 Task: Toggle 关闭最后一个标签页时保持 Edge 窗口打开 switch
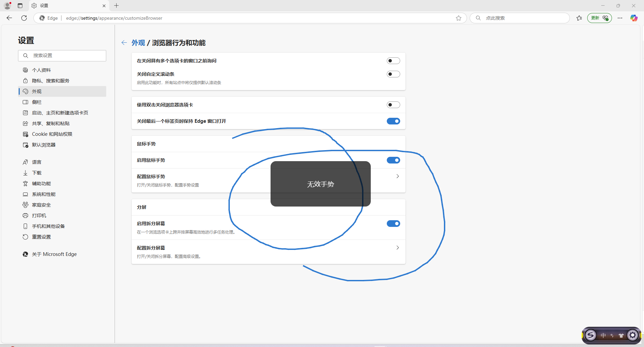tap(393, 121)
